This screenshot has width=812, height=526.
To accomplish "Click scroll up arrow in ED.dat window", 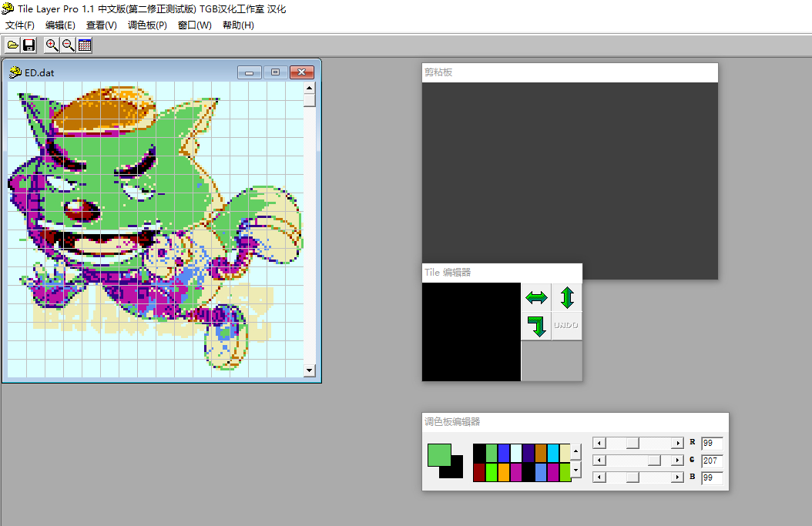I will tap(309, 88).
